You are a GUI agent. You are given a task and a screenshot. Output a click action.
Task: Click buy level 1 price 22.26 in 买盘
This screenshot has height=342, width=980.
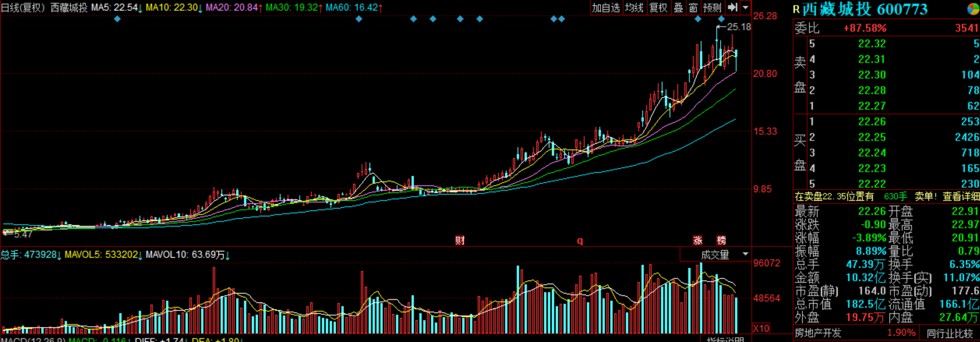[872, 122]
